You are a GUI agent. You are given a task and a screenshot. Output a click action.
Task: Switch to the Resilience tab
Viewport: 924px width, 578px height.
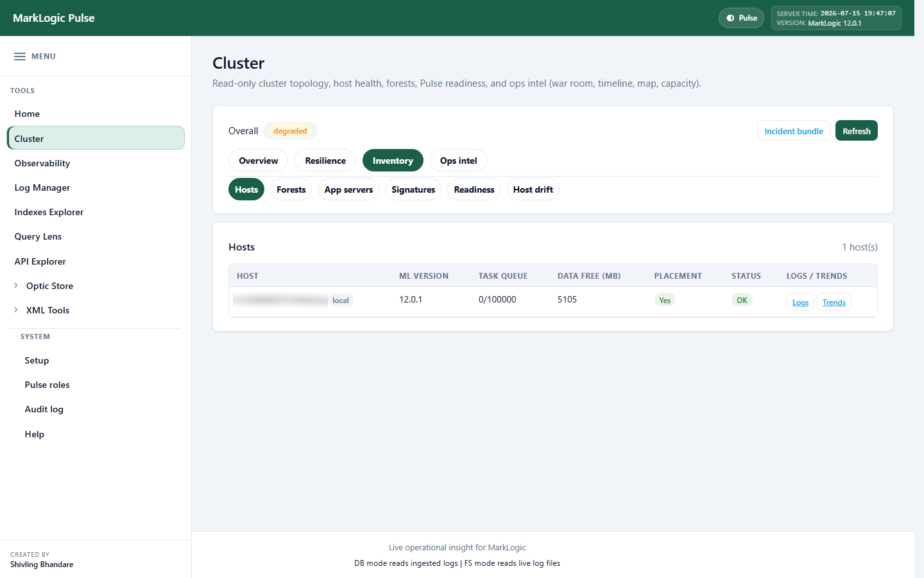325,161
